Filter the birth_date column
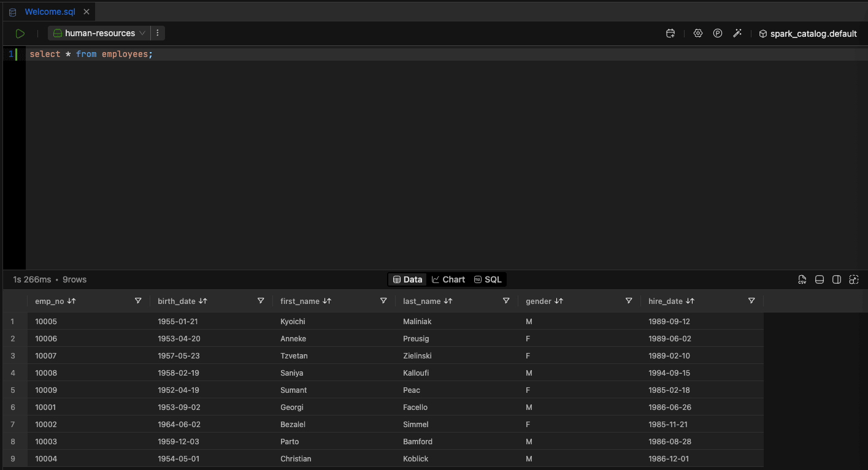The width and height of the screenshot is (868, 470). (x=261, y=301)
